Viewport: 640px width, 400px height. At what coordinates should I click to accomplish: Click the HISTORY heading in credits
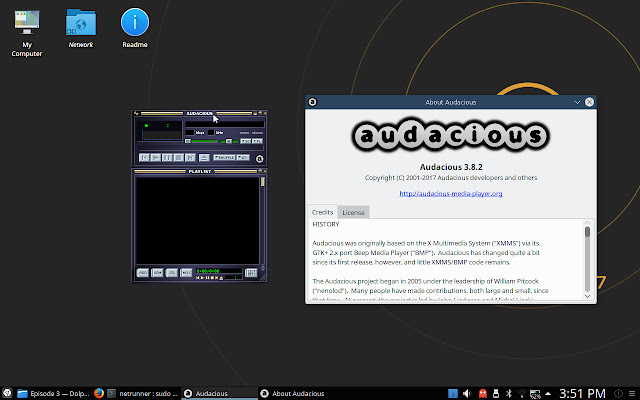point(326,224)
